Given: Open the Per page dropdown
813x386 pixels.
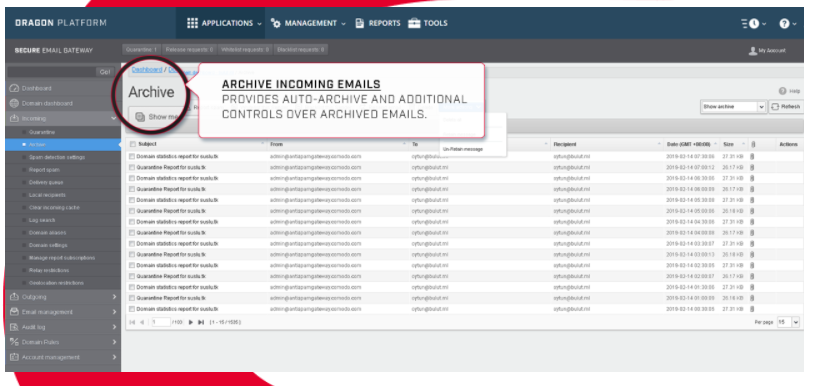Looking at the screenshot, I should point(788,322).
